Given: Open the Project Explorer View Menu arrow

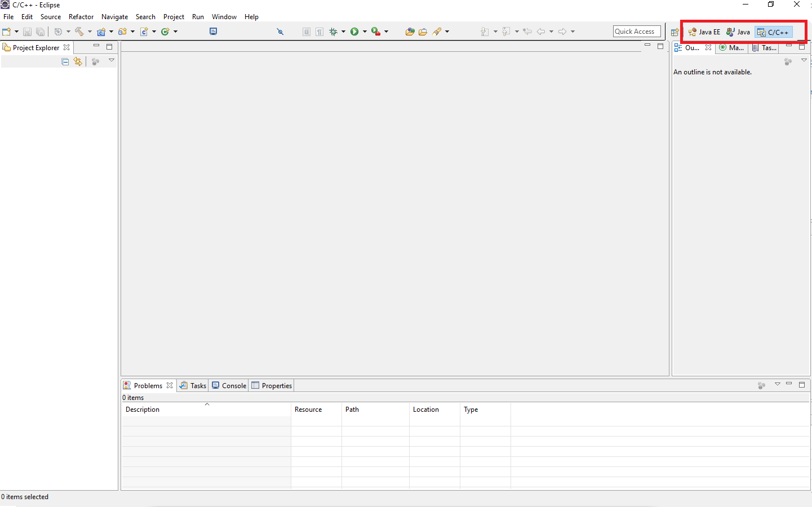Looking at the screenshot, I should (x=112, y=60).
